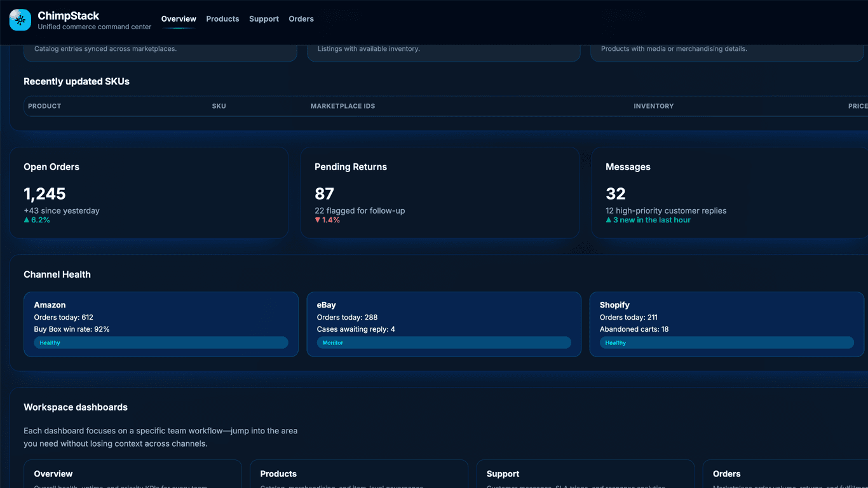Go to the Support nav tab

[x=264, y=19]
